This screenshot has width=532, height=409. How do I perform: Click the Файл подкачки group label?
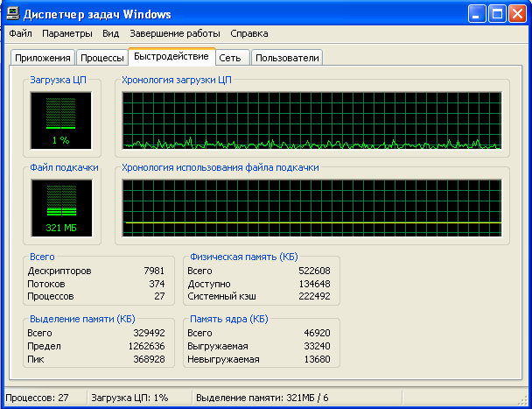pos(64,167)
